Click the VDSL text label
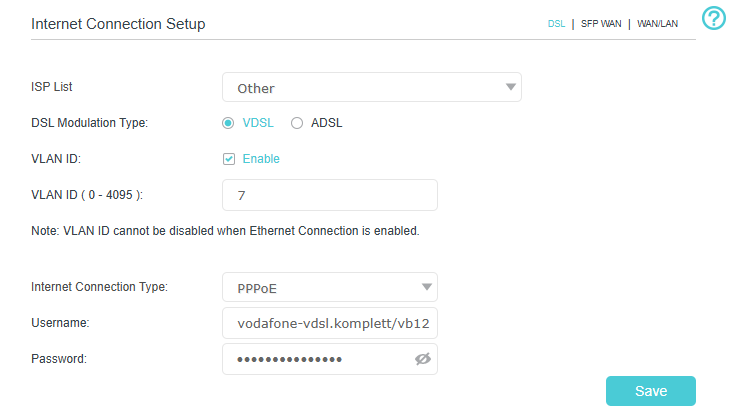This screenshot has height=414, width=736. point(258,123)
